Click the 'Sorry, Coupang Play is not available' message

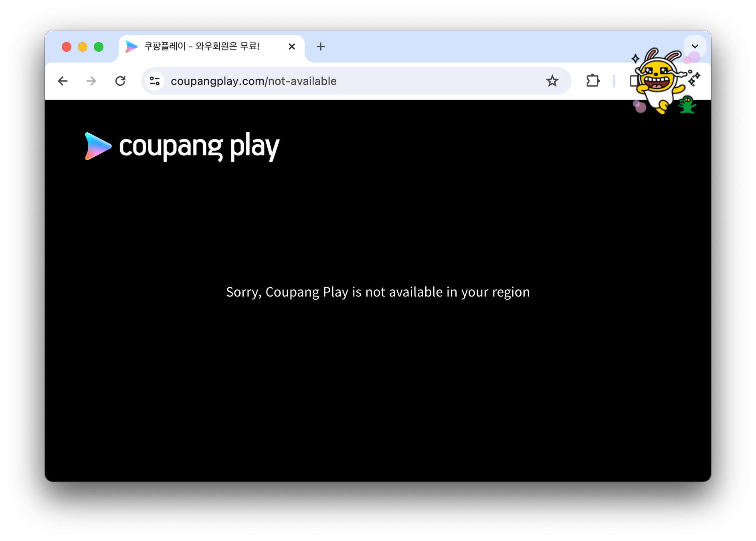[x=378, y=292]
